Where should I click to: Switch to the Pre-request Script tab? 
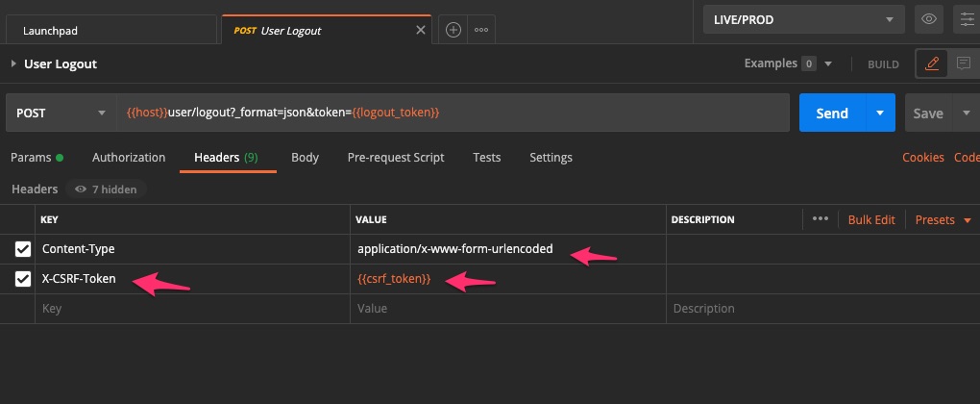[396, 158]
